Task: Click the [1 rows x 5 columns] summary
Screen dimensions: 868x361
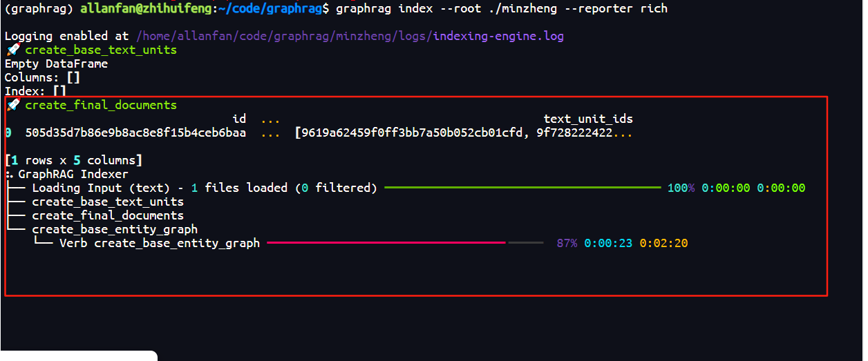Action: click(73, 160)
